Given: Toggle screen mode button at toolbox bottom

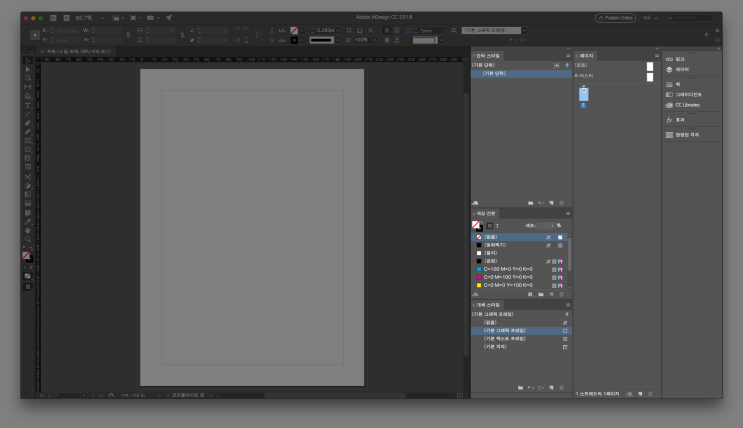Looking at the screenshot, I should (28, 287).
